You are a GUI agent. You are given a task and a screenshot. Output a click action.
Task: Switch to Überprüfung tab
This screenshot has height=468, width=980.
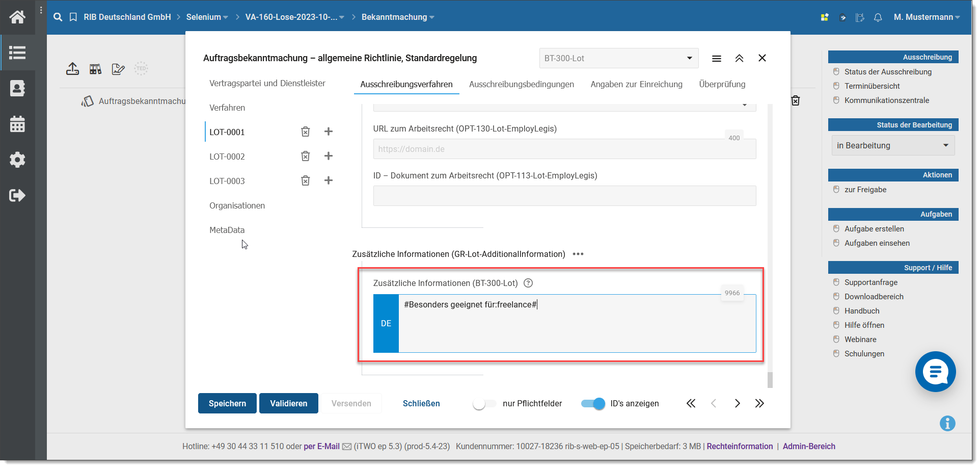722,84
